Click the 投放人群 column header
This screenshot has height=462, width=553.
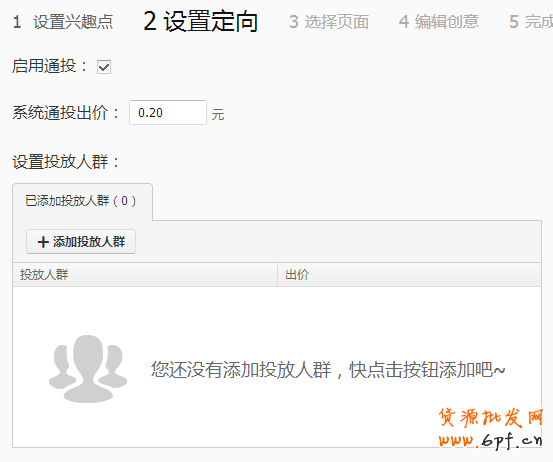pyautogui.click(x=145, y=274)
